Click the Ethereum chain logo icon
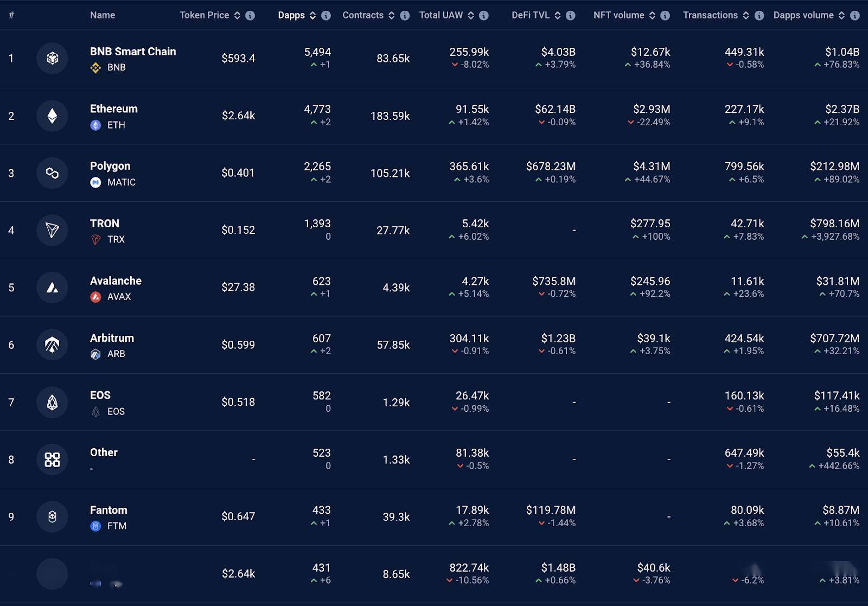868x606 pixels. click(x=52, y=116)
